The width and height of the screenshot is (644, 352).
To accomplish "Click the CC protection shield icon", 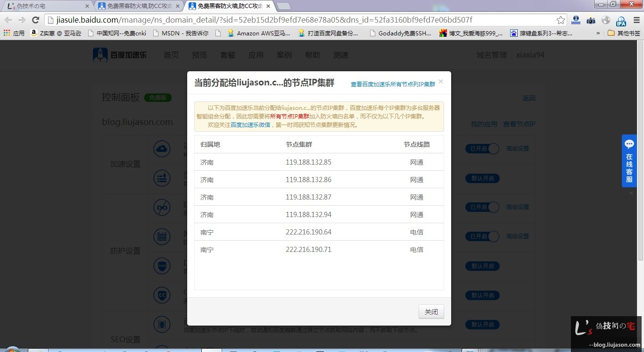I will pyautogui.click(x=162, y=295).
